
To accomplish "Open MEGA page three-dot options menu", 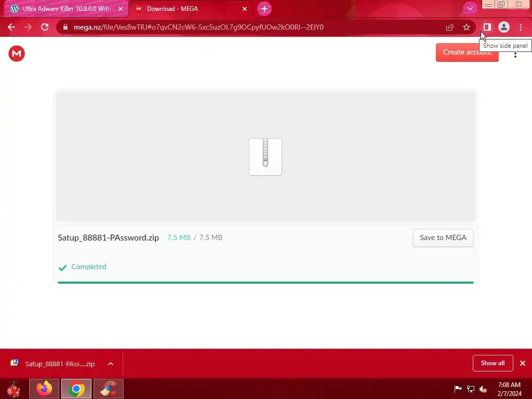I will [x=515, y=54].
